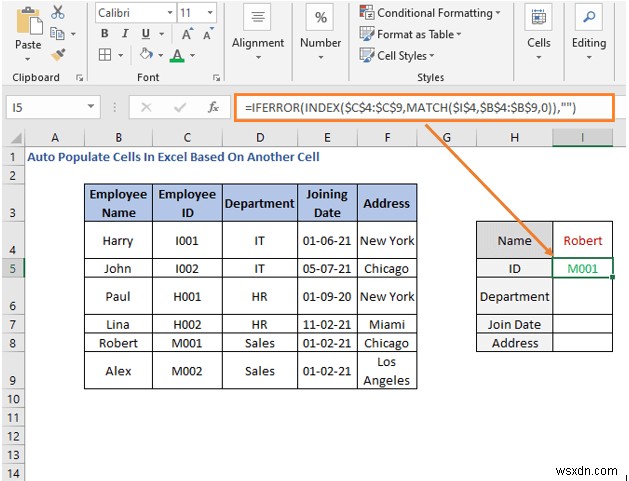Image resolution: width=629 pixels, height=481 pixels.
Task: Click the Cut scissors icon
Action: click(58, 12)
